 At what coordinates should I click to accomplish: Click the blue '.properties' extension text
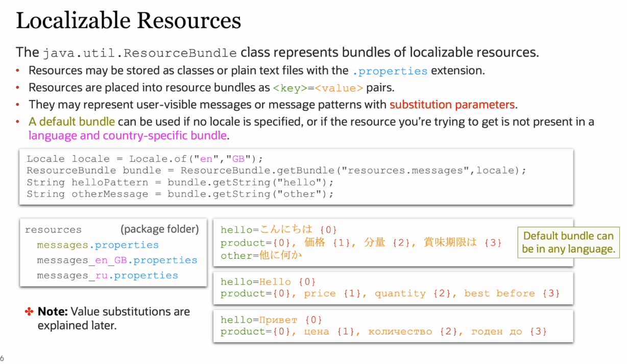pyautogui.click(x=390, y=71)
